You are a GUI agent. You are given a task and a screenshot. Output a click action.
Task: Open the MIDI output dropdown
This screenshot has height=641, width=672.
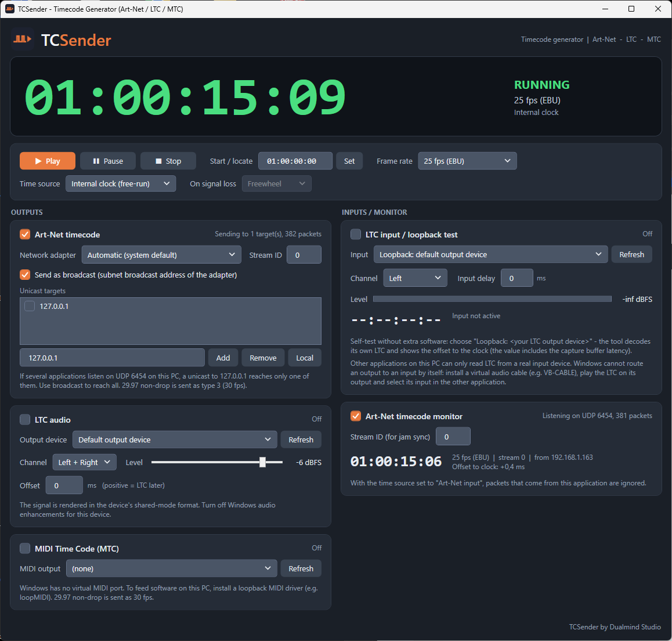click(x=171, y=568)
